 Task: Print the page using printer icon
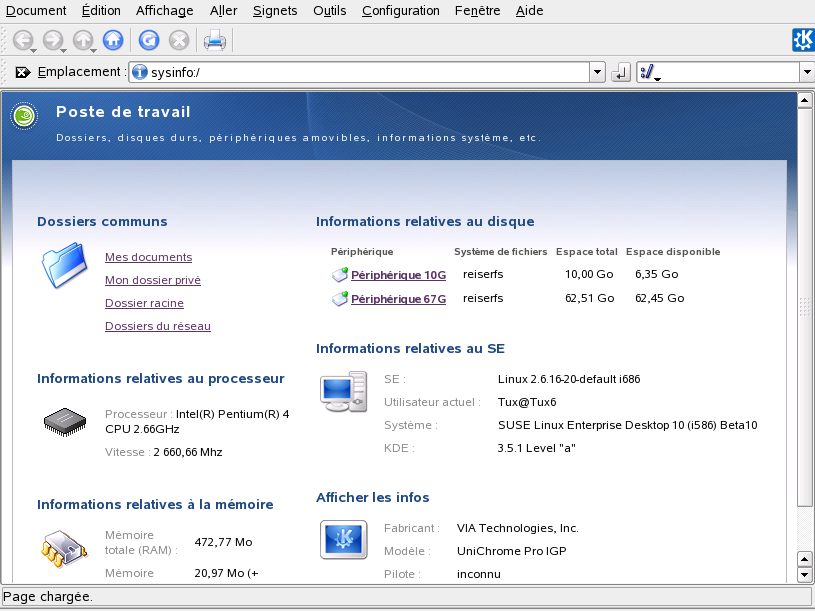(x=215, y=40)
